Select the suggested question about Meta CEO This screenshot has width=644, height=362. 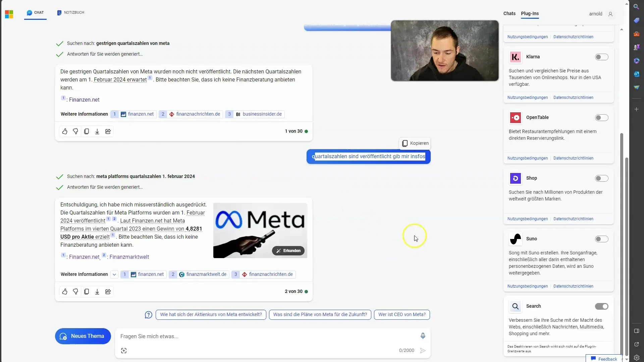coord(401,314)
